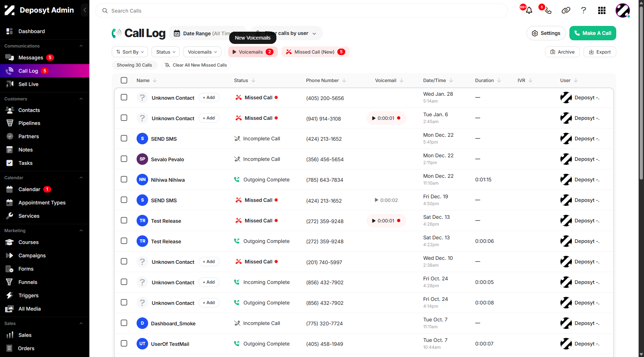Open the help question mark icon
Viewport: 644px width, 357px height.
point(583,10)
